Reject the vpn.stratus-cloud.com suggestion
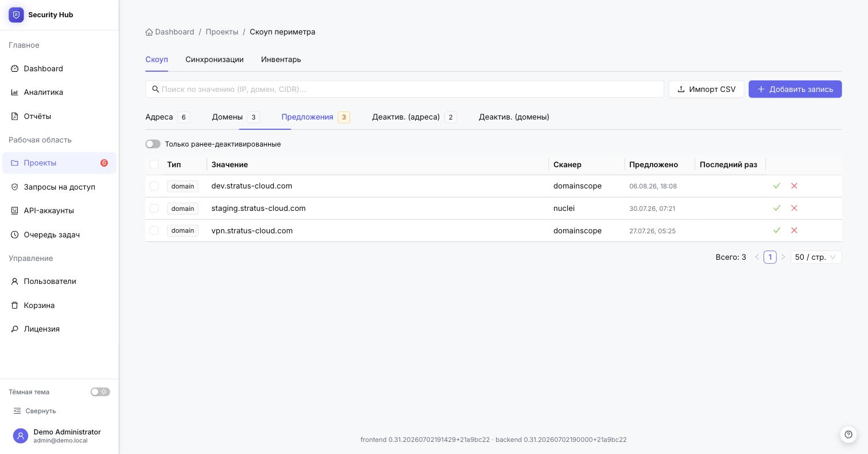868x454 pixels. [795, 230]
